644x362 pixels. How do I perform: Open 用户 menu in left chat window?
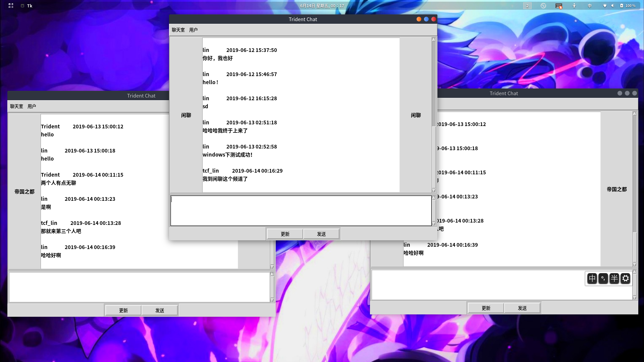[x=32, y=106]
